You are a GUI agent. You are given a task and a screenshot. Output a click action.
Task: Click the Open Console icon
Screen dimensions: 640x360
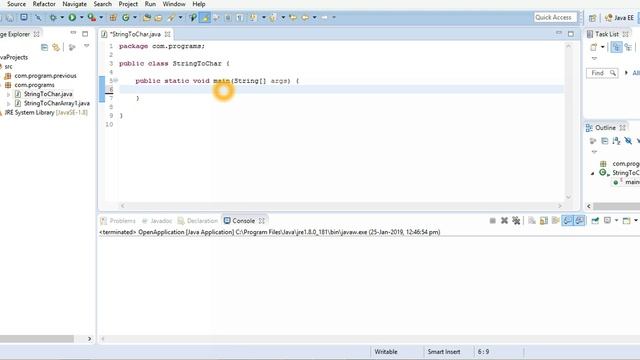[627, 221]
